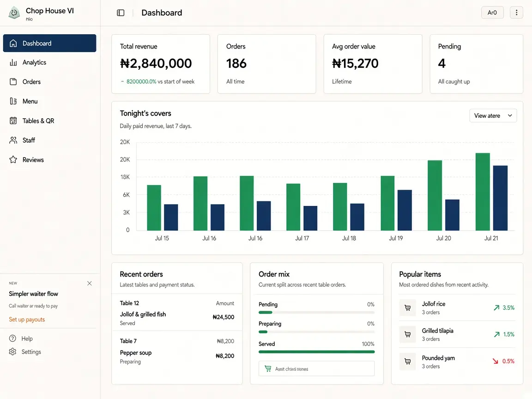Click the Settings gear icon
Screen dimensions: 532x399
[x=12, y=351]
